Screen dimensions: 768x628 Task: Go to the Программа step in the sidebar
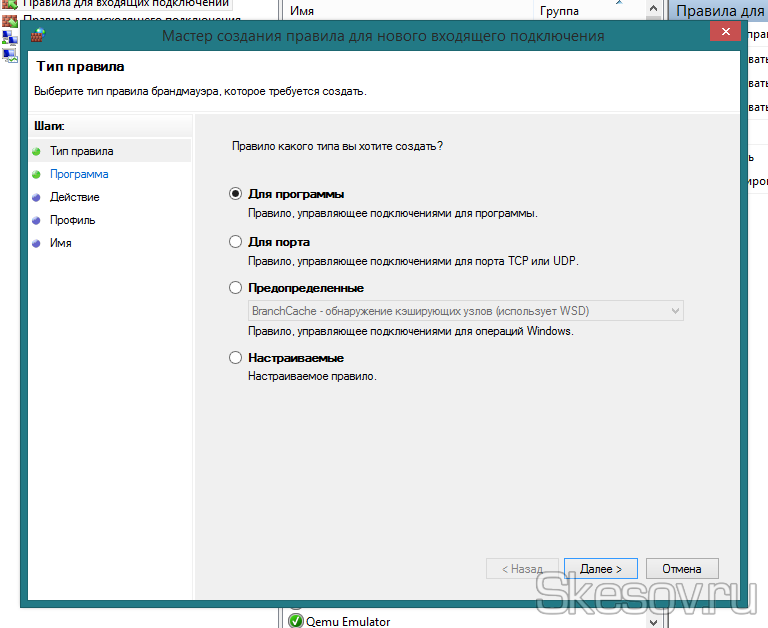[79, 174]
